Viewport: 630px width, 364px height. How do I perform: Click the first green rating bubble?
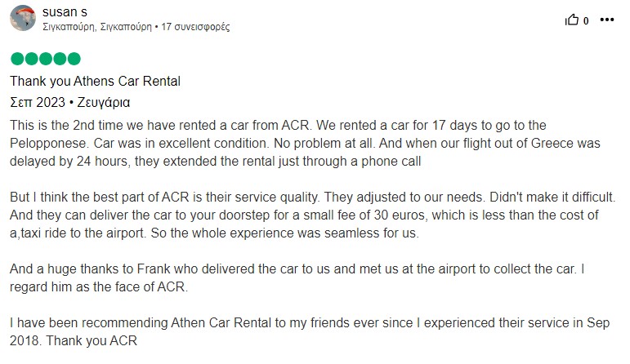coord(17,59)
